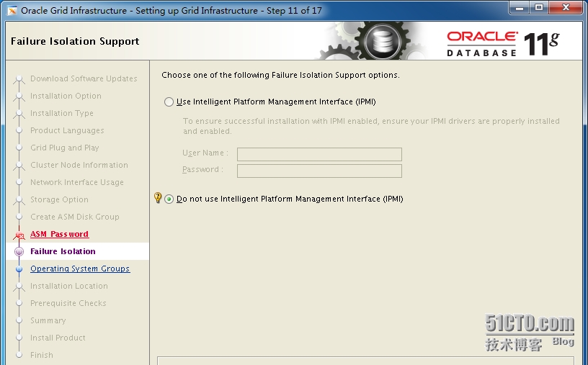Click the Password label
The height and width of the screenshot is (365, 588).
[202, 169]
